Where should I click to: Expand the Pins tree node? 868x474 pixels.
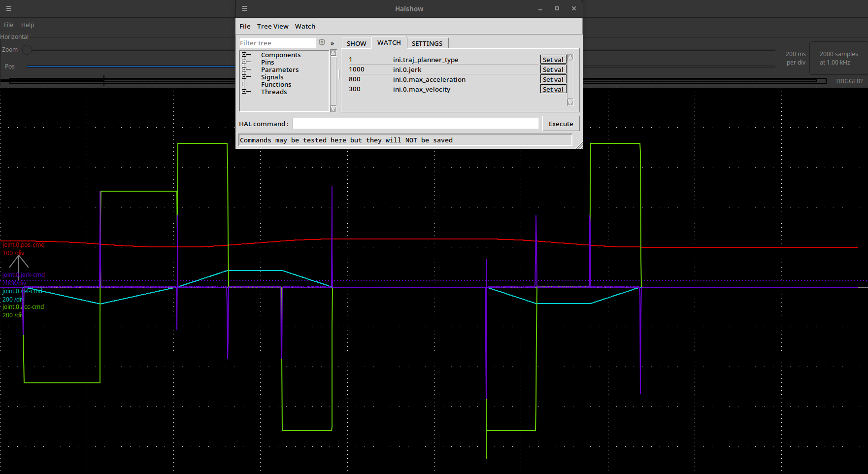pos(244,62)
